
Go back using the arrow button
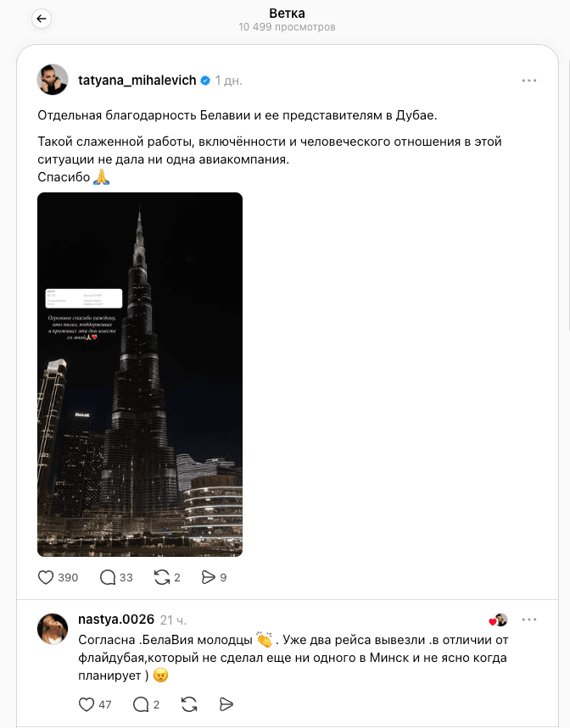point(42,19)
